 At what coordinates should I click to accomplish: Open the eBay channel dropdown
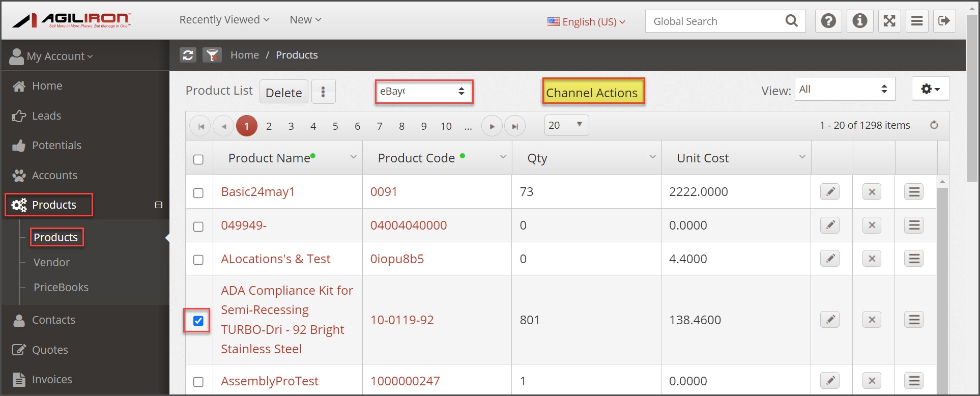423,92
